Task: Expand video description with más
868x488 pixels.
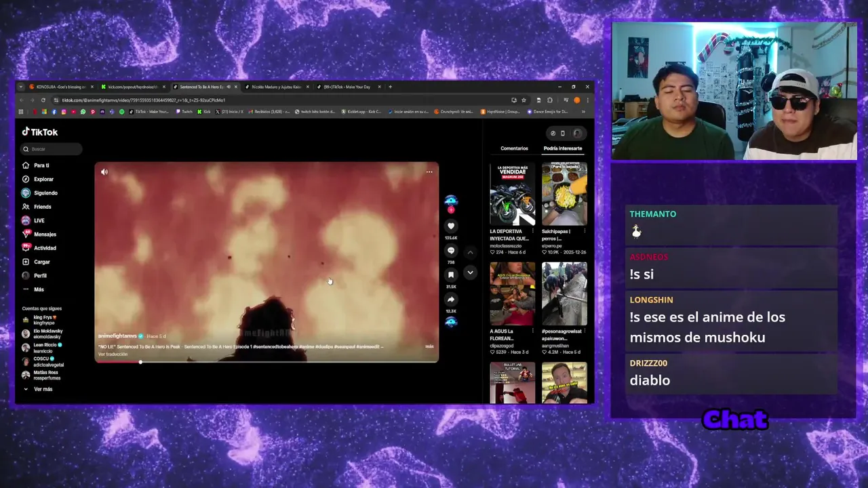Action: [429, 346]
